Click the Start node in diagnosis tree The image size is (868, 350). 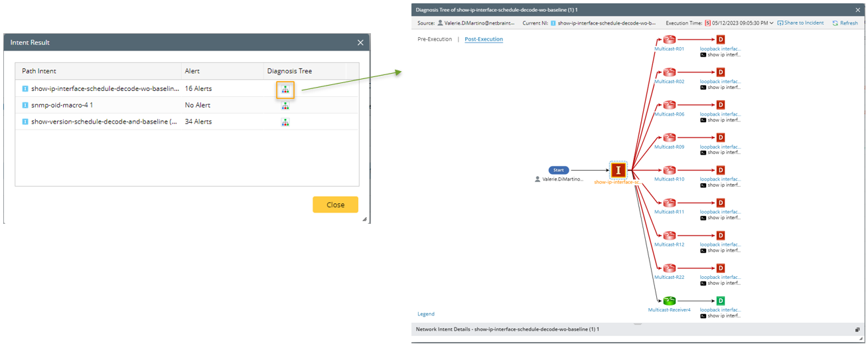(559, 170)
